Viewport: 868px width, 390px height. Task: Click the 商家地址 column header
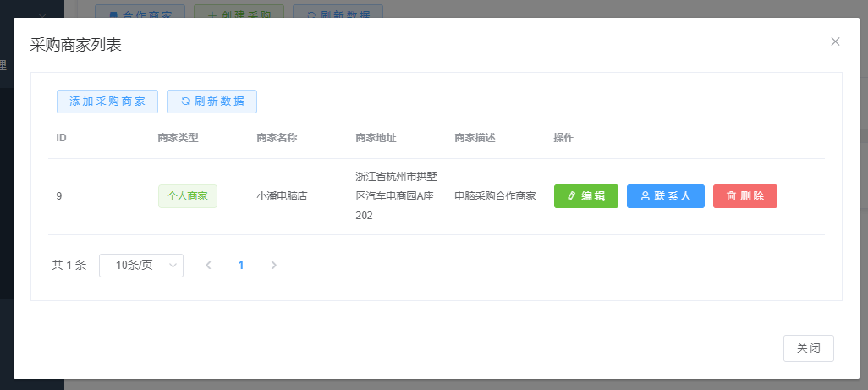376,138
